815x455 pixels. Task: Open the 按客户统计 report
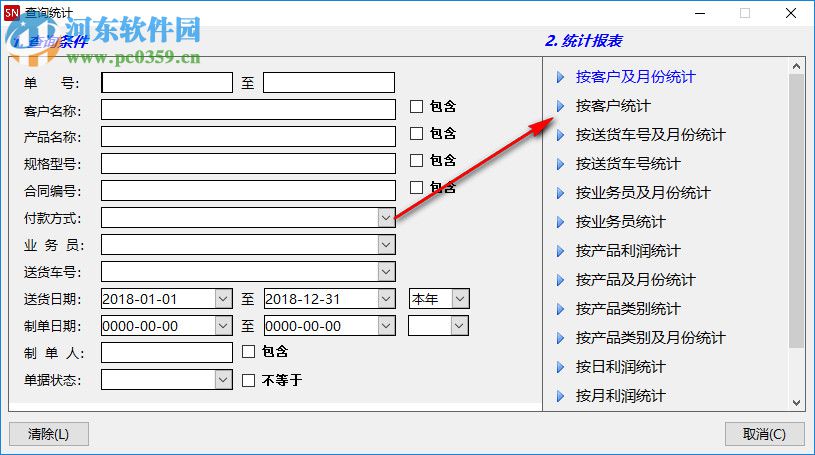click(613, 106)
